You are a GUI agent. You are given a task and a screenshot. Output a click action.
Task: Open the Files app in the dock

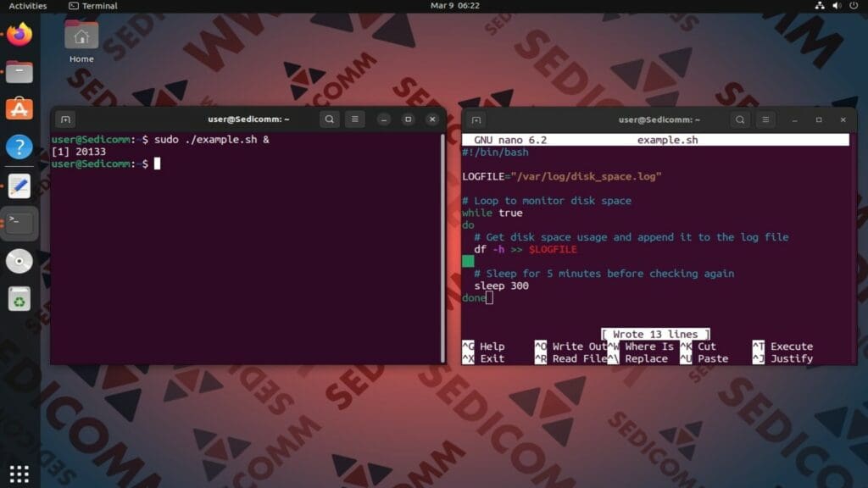point(19,72)
